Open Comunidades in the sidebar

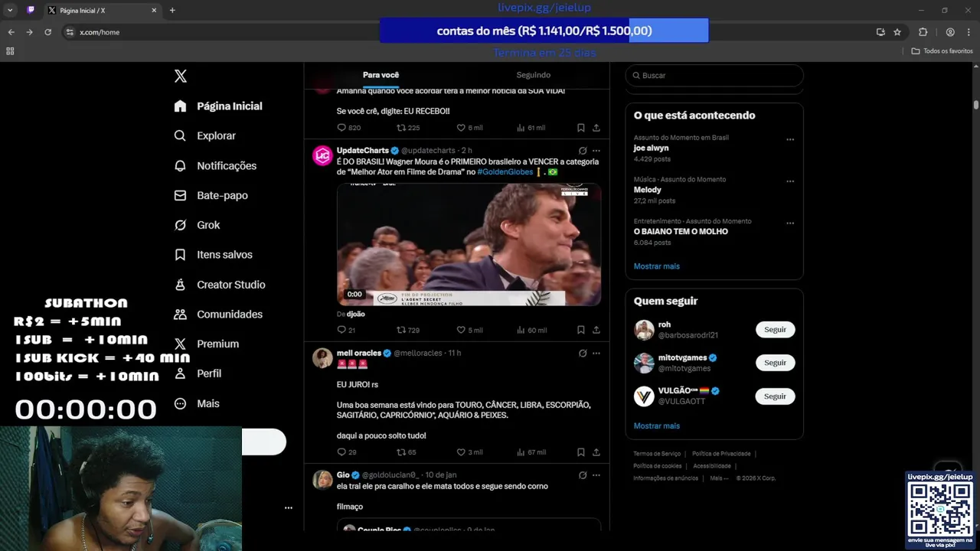(x=218, y=315)
